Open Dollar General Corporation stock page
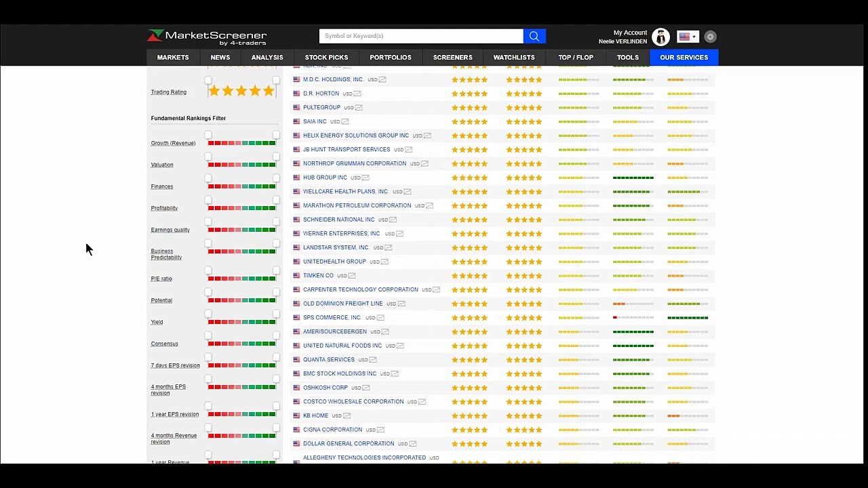 pyautogui.click(x=349, y=444)
